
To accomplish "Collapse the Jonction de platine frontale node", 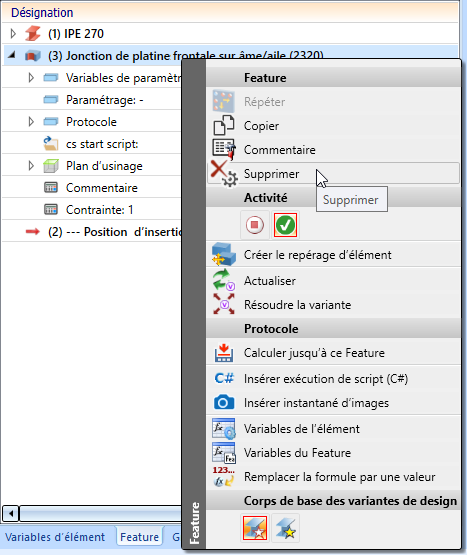I will pyautogui.click(x=12, y=55).
